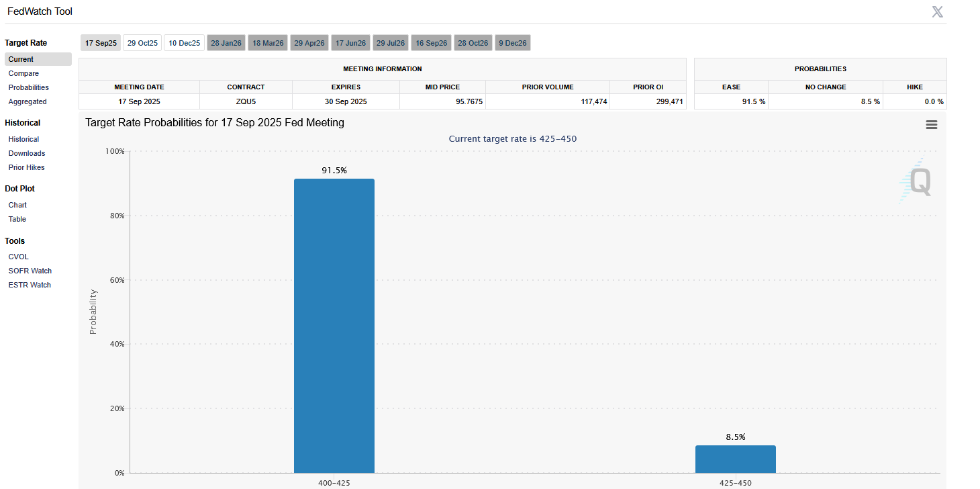Click the 91.5% blue bar for 400-425
The image size is (980, 489).
[x=334, y=326]
